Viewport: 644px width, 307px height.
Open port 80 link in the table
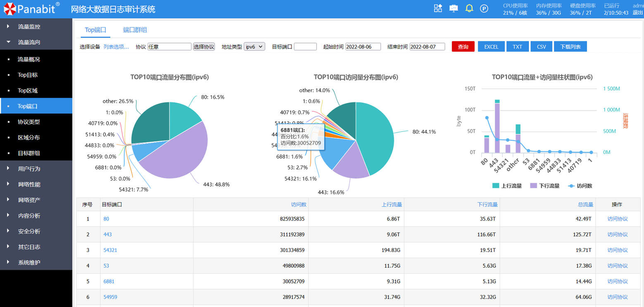[106, 219]
